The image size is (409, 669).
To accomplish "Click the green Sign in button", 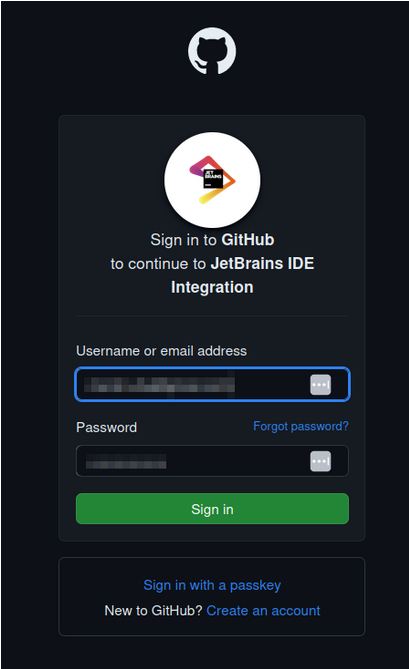I will pos(212,509).
